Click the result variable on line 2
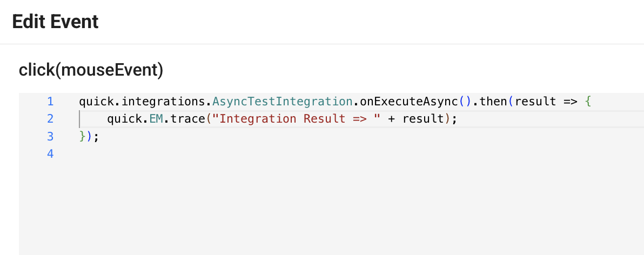 click(423, 118)
